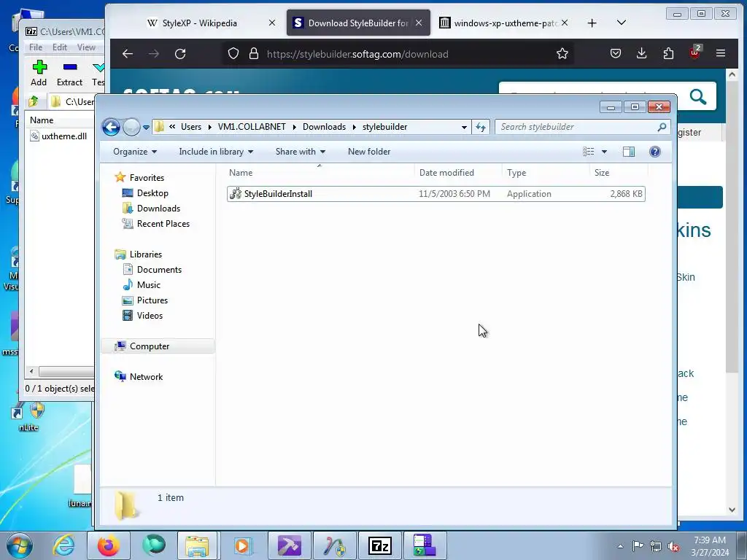Click the taskbar volume speaker icon

(x=673, y=546)
